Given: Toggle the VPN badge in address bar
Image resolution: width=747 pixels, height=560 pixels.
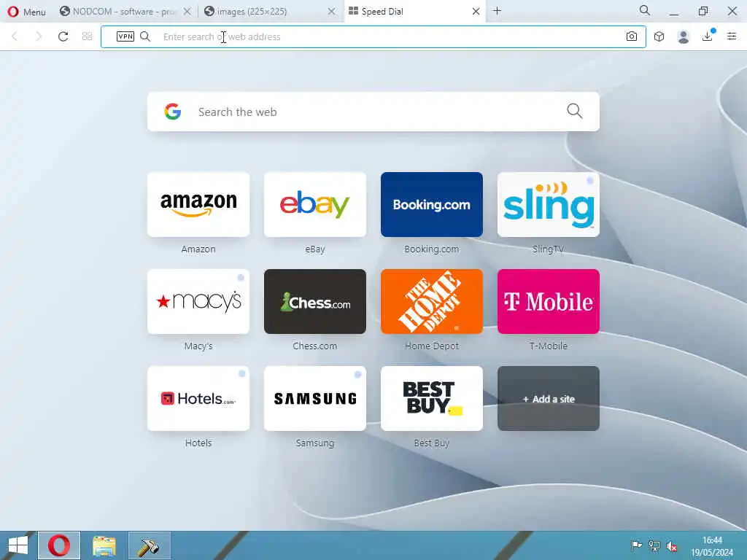Looking at the screenshot, I should pyautogui.click(x=125, y=36).
